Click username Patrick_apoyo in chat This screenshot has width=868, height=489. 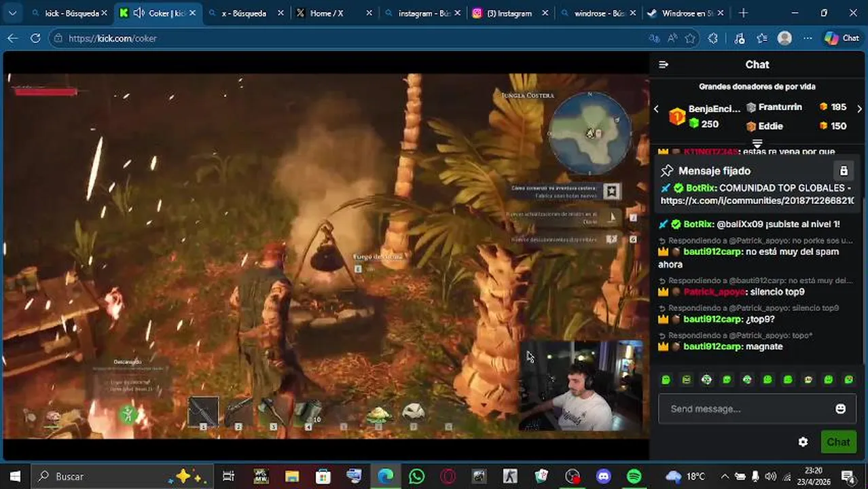pos(714,292)
